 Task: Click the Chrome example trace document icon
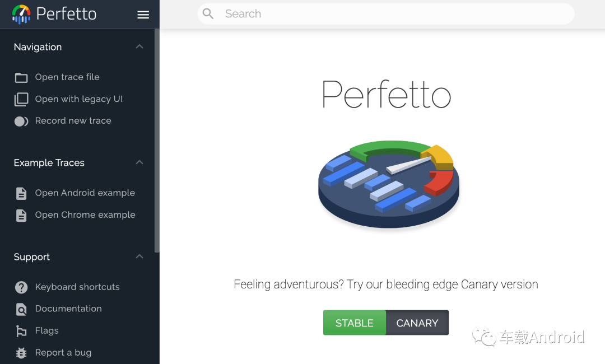(x=21, y=214)
